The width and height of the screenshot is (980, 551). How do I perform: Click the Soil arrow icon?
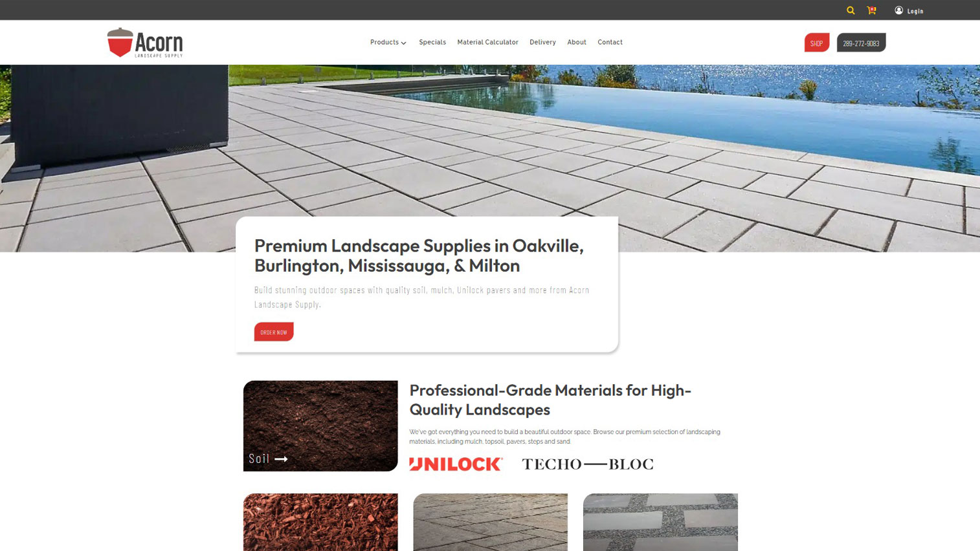pyautogui.click(x=281, y=458)
